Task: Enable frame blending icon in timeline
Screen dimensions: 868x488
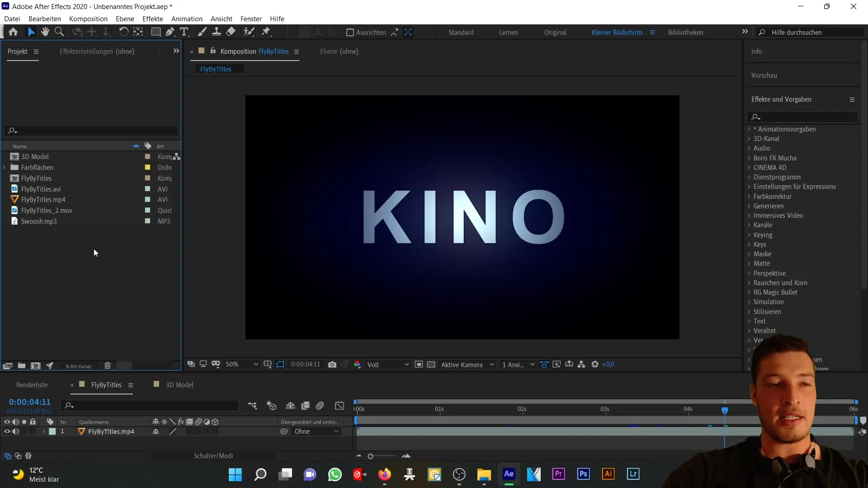Action: [306, 406]
